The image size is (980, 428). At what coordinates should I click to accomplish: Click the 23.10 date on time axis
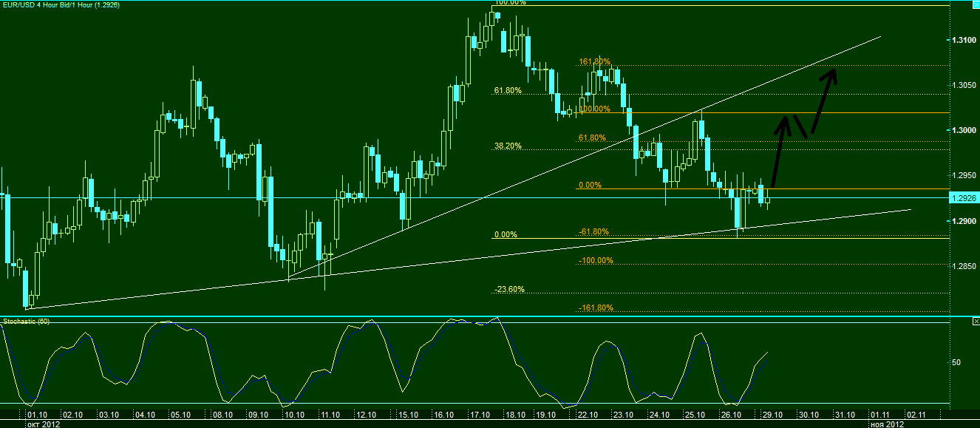pyautogui.click(x=625, y=415)
